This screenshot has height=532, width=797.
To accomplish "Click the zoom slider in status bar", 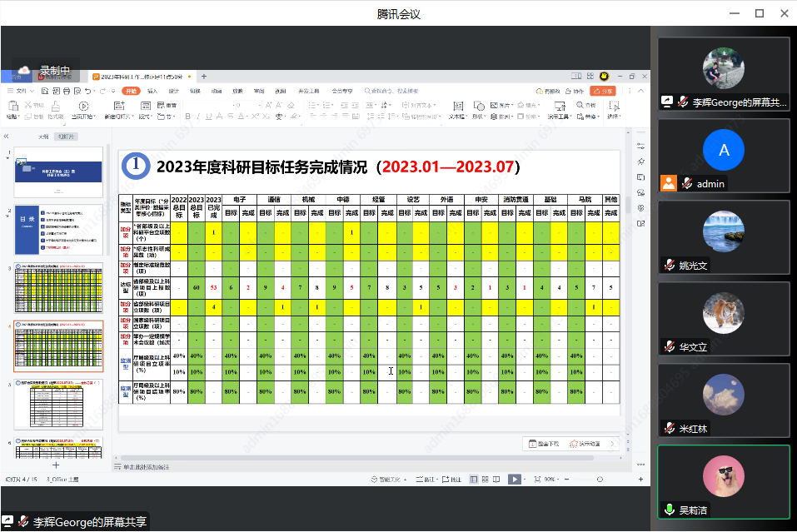I will point(600,480).
